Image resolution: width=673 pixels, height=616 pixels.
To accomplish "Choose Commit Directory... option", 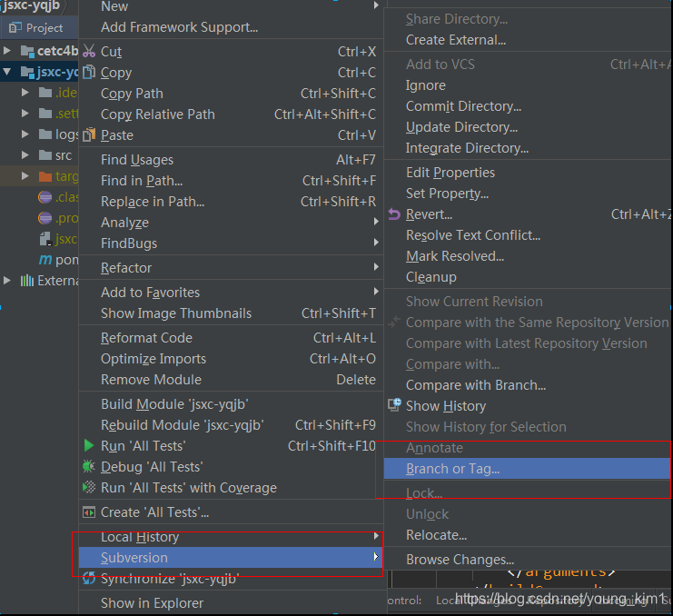I will 527,106.
